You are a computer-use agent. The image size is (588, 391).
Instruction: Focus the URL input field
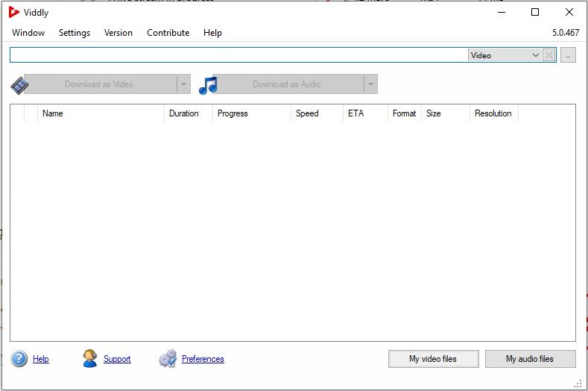tap(238, 55)
